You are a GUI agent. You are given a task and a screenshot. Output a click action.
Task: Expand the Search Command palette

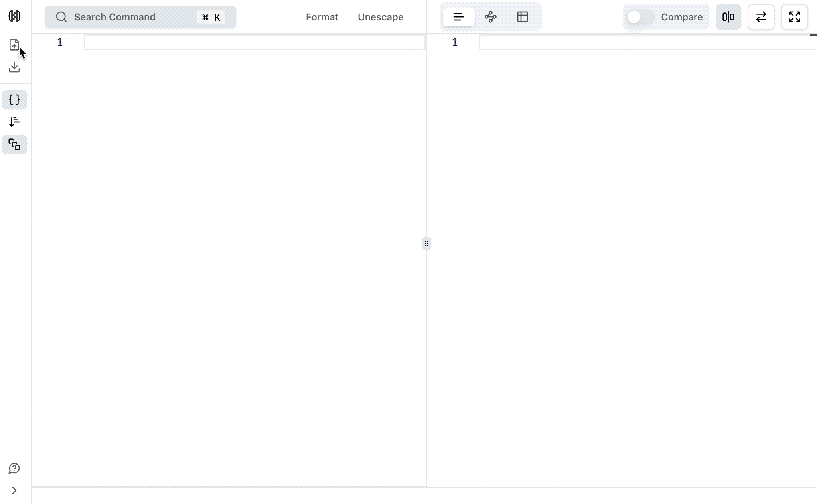tap(140, 17)
